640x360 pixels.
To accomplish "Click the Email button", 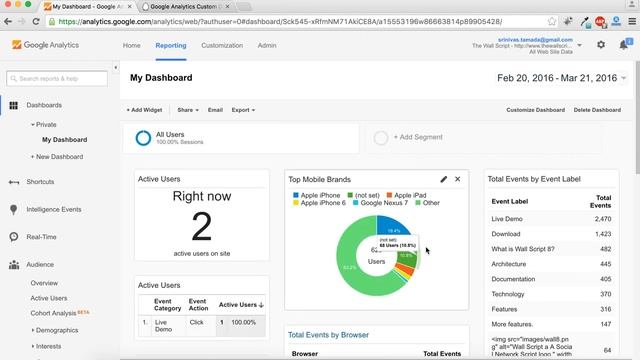I will (x=215, y=110).
